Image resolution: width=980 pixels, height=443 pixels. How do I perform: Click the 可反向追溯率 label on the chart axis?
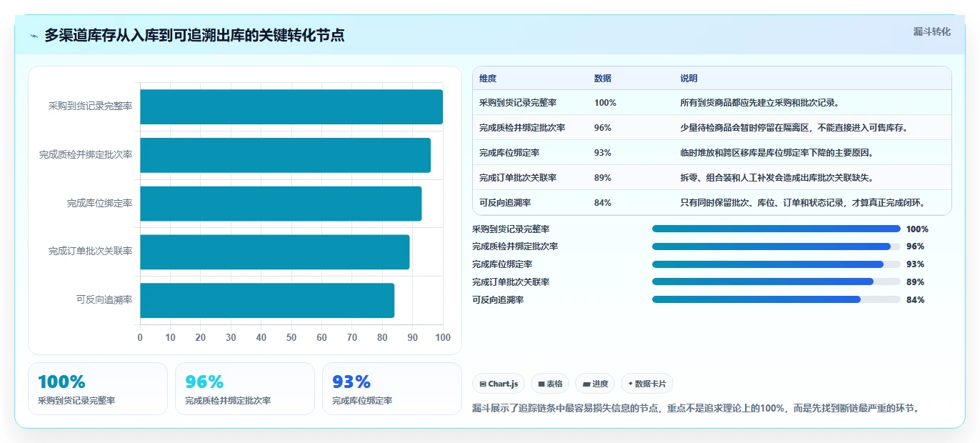tap(104, 300)
